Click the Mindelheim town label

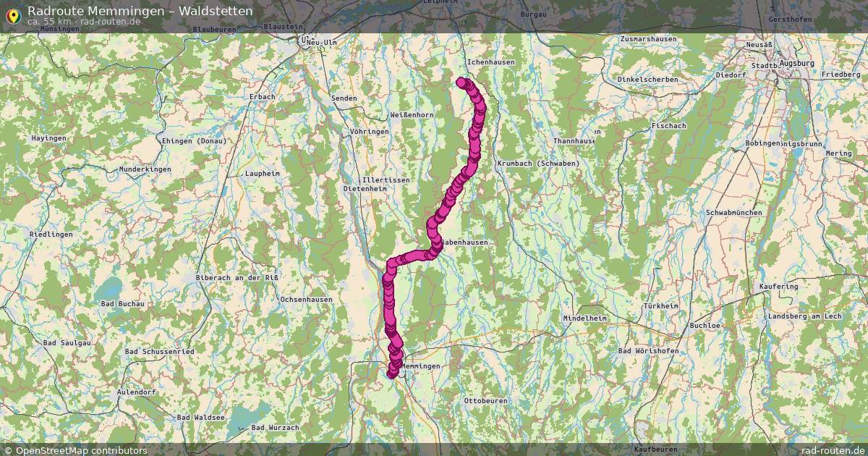(584, 318)
